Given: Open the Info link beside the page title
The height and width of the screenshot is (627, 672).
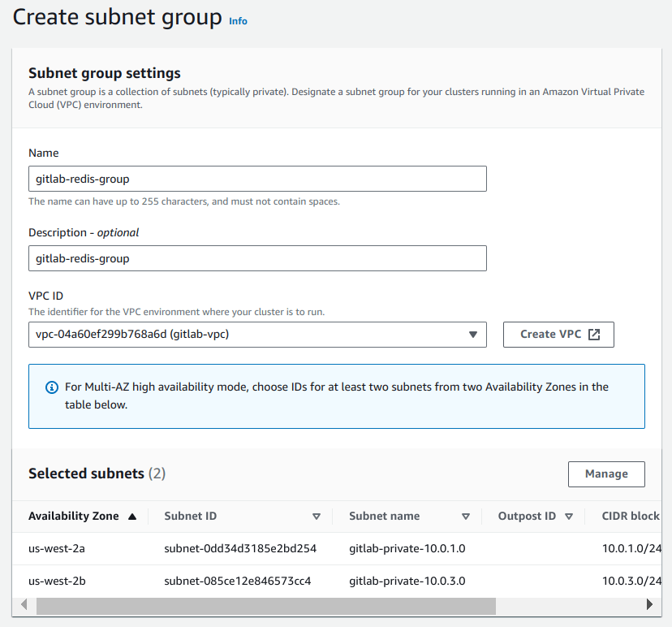Looking at the screenshot, I should (238, 21).
